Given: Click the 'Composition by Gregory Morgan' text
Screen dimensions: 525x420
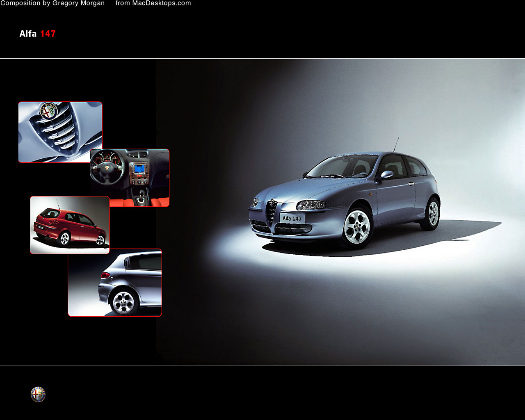Looking at the screenshot, I should (x=52, y=3).
